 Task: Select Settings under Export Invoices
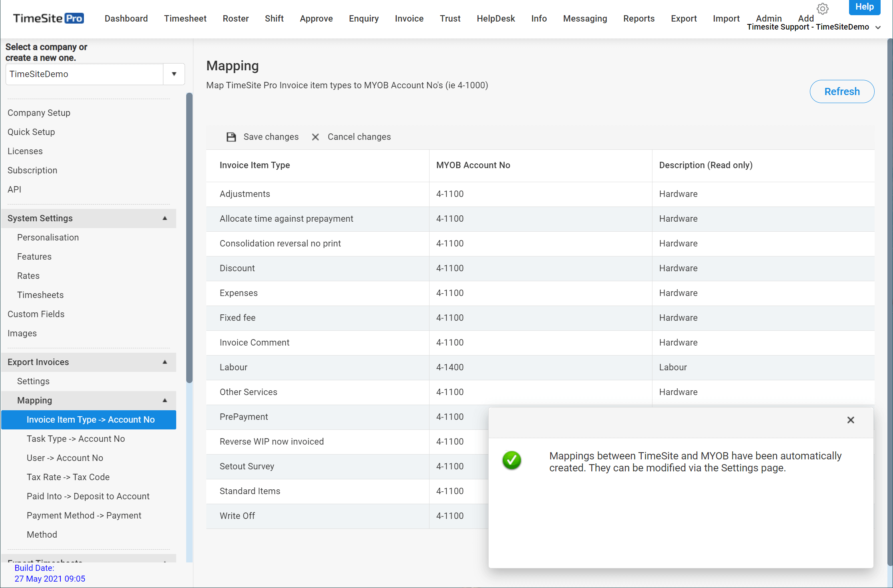pos(33,381)
